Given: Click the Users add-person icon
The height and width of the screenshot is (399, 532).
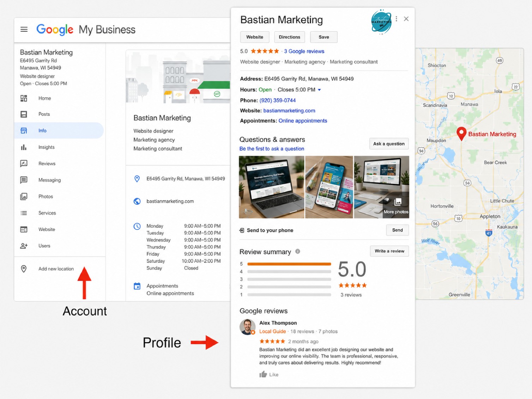Looking at the screenshot, I should (x=24, y=246).
